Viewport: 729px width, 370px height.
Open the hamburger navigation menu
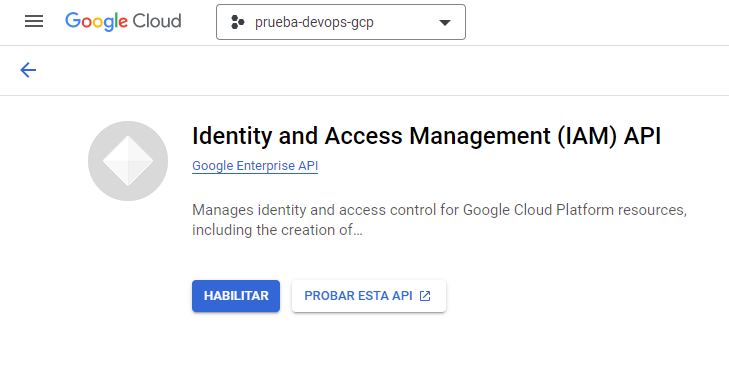[34, 21]
